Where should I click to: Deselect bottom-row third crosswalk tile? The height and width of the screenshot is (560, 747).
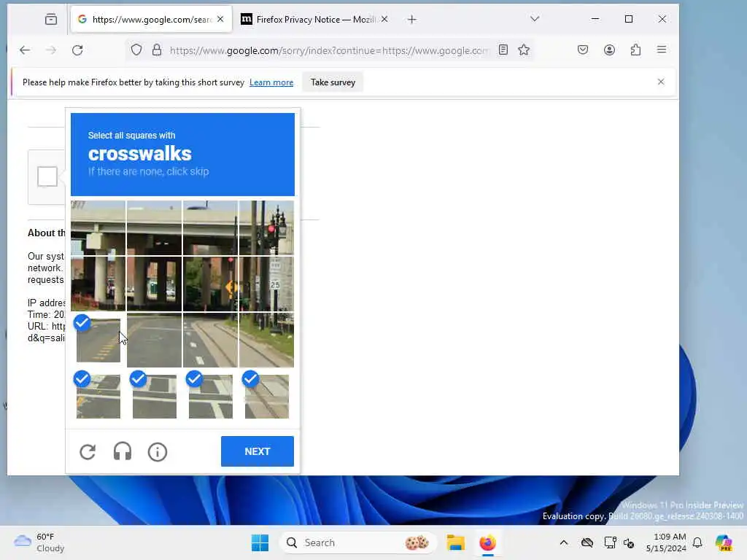(211, 396)
